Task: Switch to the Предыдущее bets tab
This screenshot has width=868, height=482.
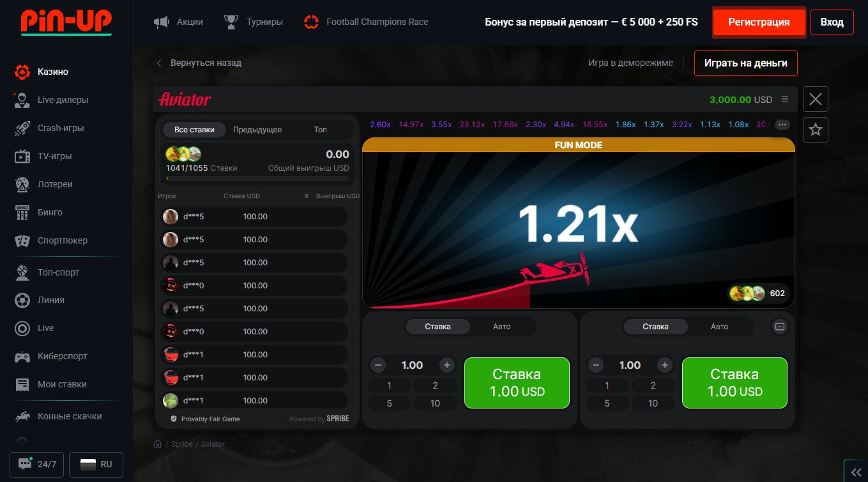Action: [257, 130]
